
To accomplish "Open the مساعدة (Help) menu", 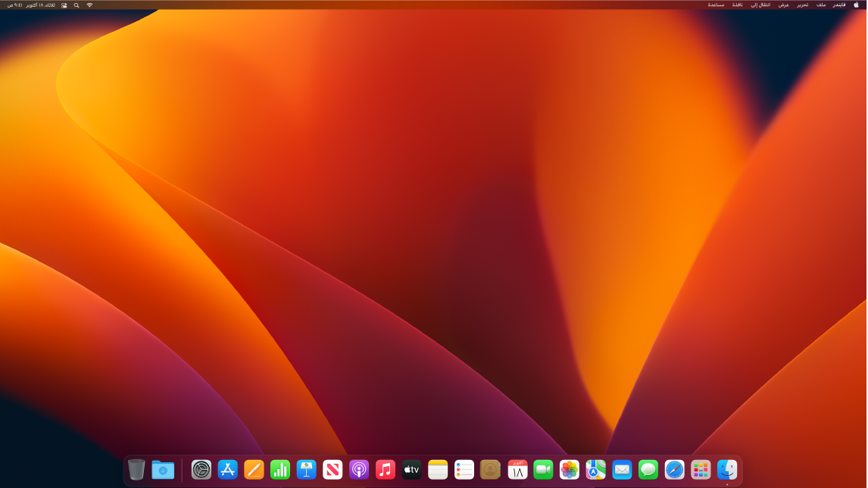I will tap(716, 5).
